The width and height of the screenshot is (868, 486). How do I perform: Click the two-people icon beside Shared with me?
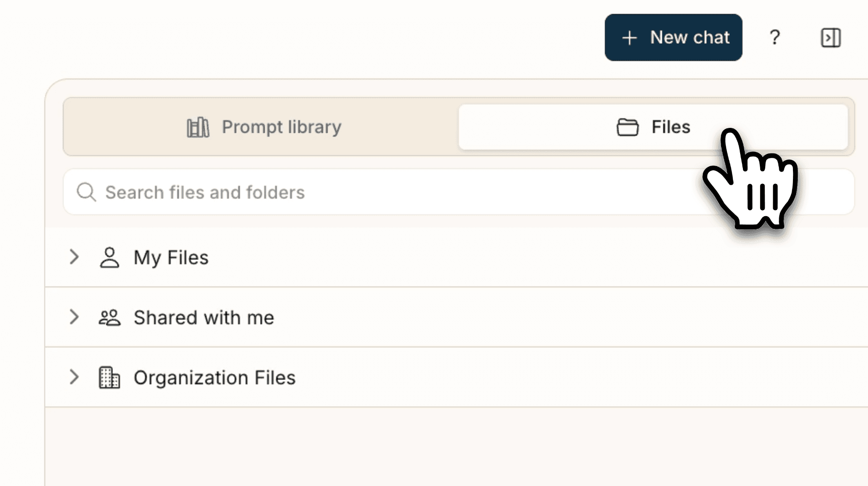tap(109, 318)
